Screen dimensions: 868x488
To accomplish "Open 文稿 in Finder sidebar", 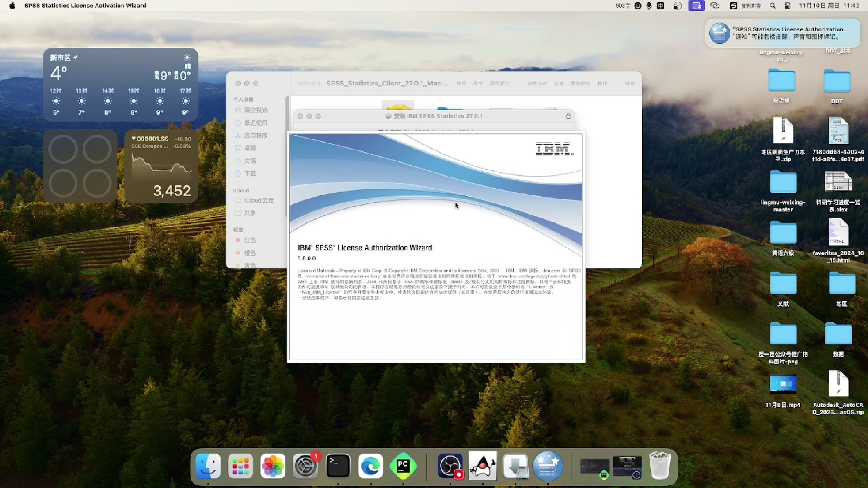I will pos(250,160).
